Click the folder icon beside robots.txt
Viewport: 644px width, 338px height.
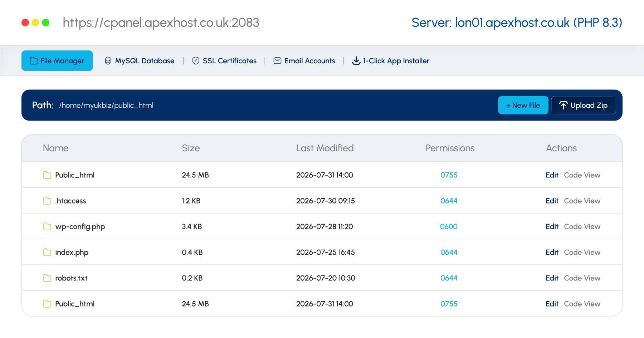[x=47, y=278]
